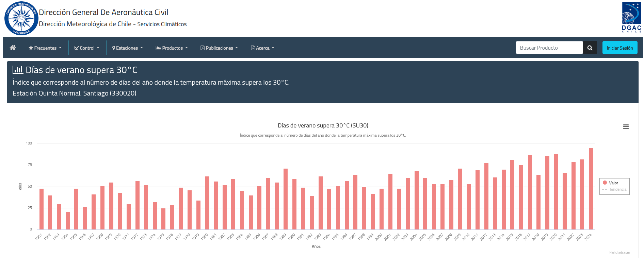Screen dimensions: 644x258
Task: Click the Meteochile compass logo
Action: (x=21, y=18)
